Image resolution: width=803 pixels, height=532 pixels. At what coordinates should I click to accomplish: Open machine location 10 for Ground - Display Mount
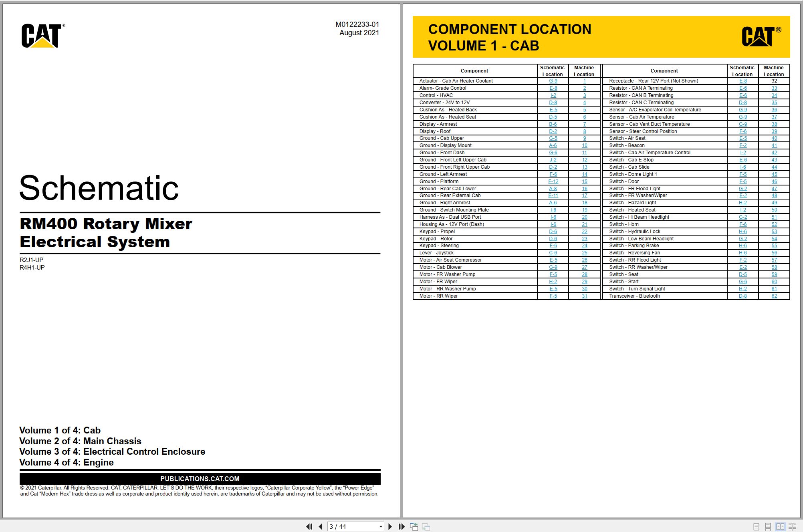(585, 145)
